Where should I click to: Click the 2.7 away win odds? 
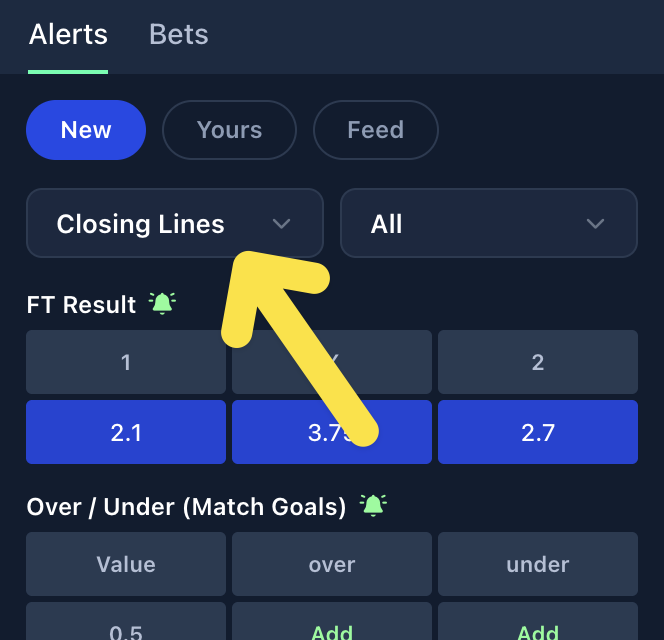pos(538,432)
